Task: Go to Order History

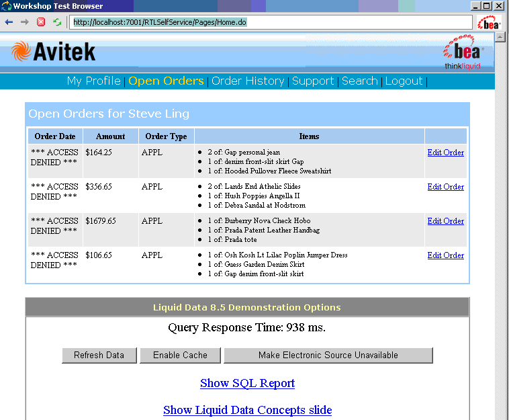Action: (248, 81)
